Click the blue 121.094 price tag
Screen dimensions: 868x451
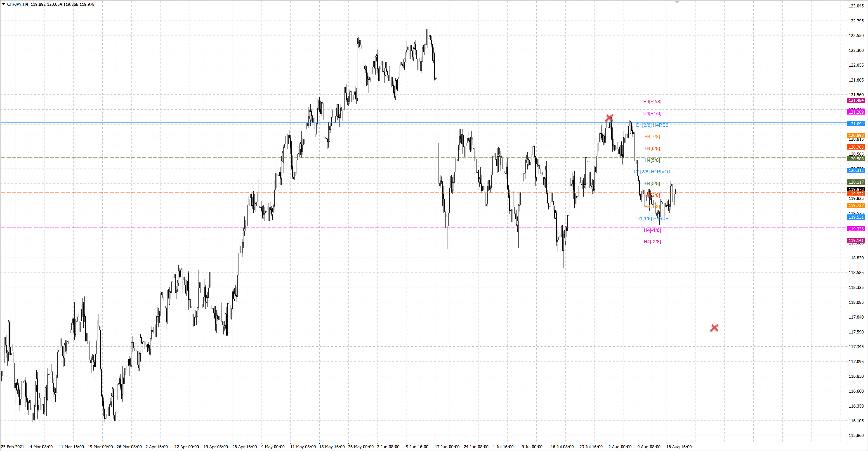856,124
